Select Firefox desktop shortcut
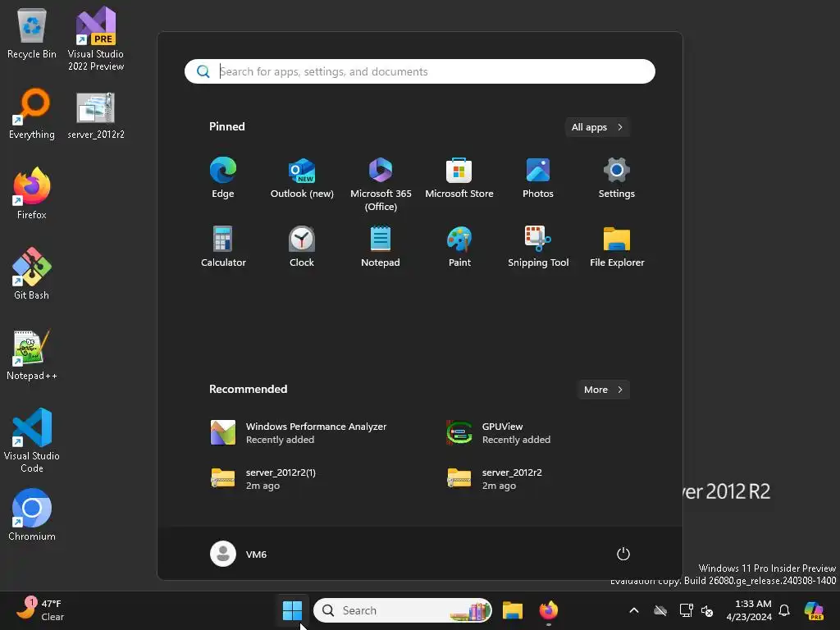Image resolution: width=840 pixels, height=630 pixels. point(32,194)
